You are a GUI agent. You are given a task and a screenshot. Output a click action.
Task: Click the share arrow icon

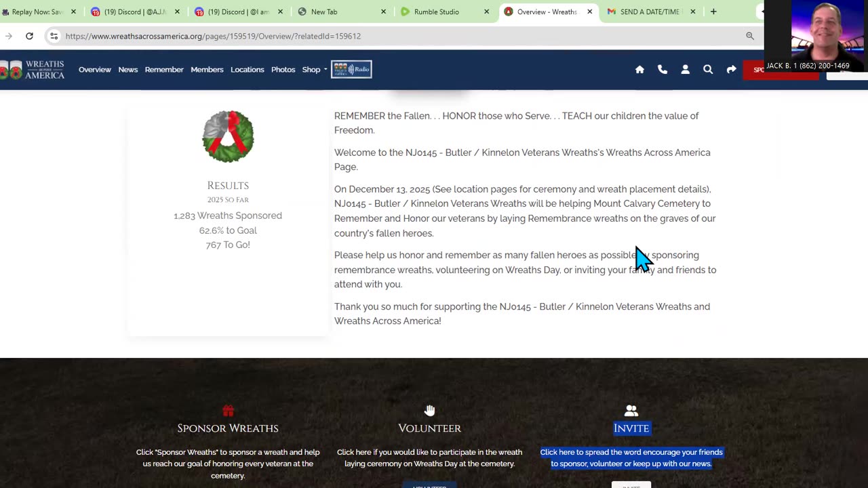click(731, 69)
